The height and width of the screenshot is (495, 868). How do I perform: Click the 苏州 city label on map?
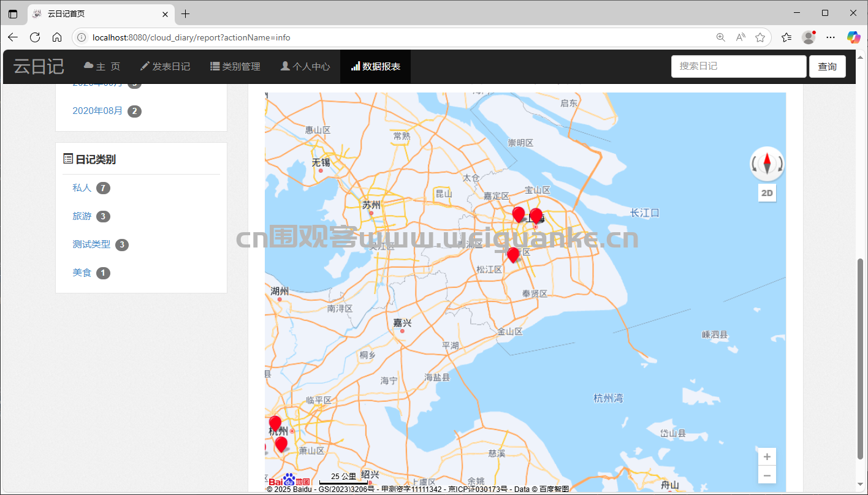(371, 205)
